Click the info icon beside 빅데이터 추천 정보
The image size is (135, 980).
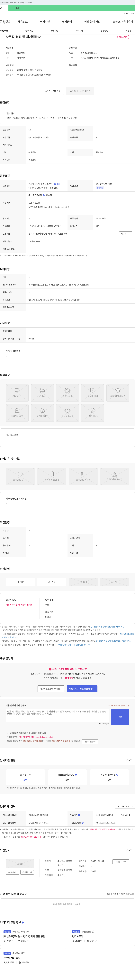(23, 922)
